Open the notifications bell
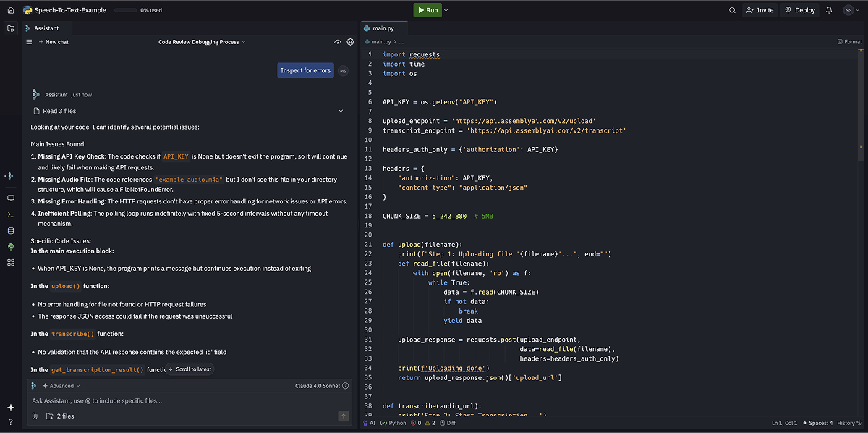Viewport: 868px width, 433px height. pos(829,10)
